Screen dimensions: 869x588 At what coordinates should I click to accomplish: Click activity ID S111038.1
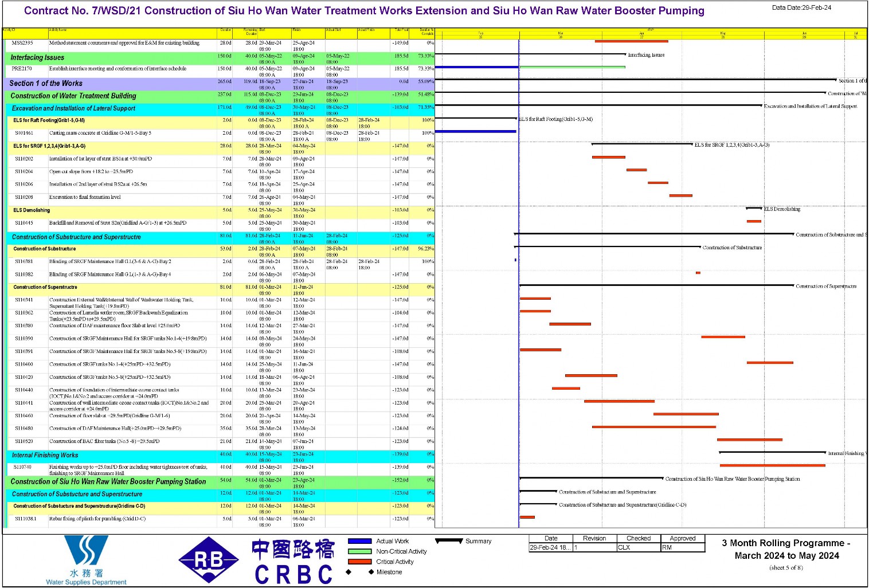[x=26, y=519]
